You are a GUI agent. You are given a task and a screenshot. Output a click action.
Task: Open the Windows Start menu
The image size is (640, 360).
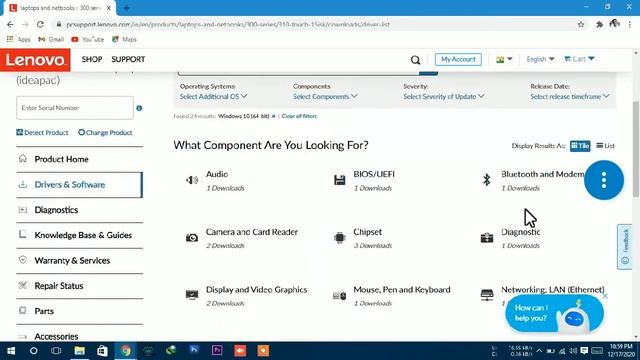coord(11,351)
